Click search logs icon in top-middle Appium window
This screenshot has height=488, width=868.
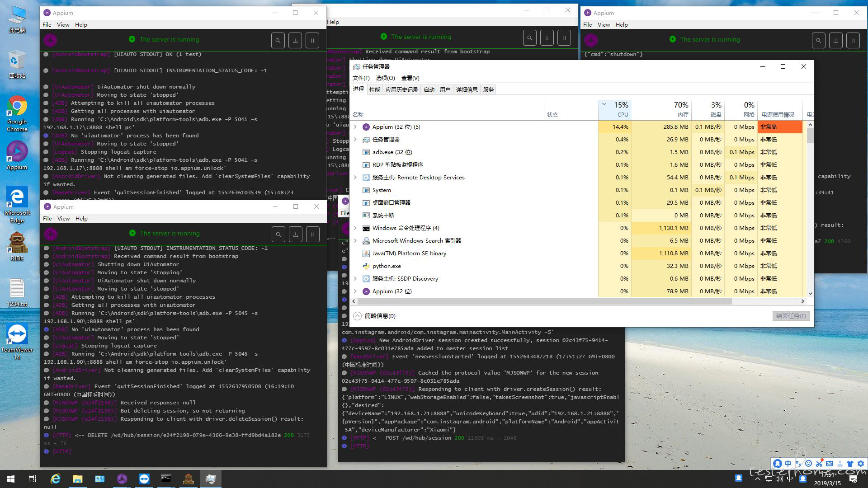coord(530,38)
